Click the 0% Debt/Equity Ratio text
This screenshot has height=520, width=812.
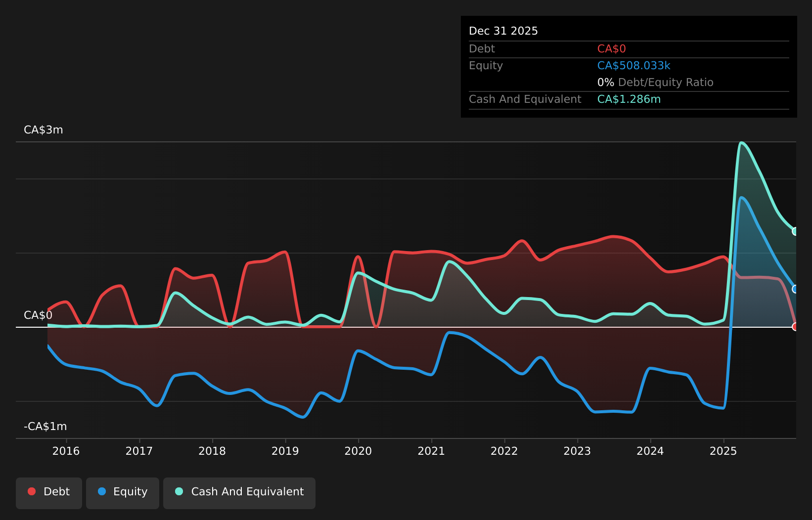tap(655, 83)
